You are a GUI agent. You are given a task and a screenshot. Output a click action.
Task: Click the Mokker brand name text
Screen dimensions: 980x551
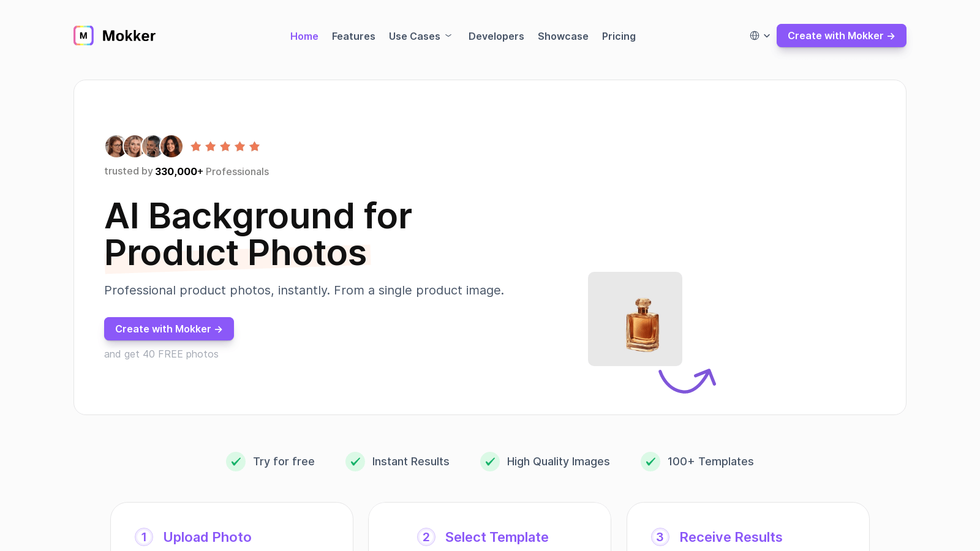click(x=129, y=36)
